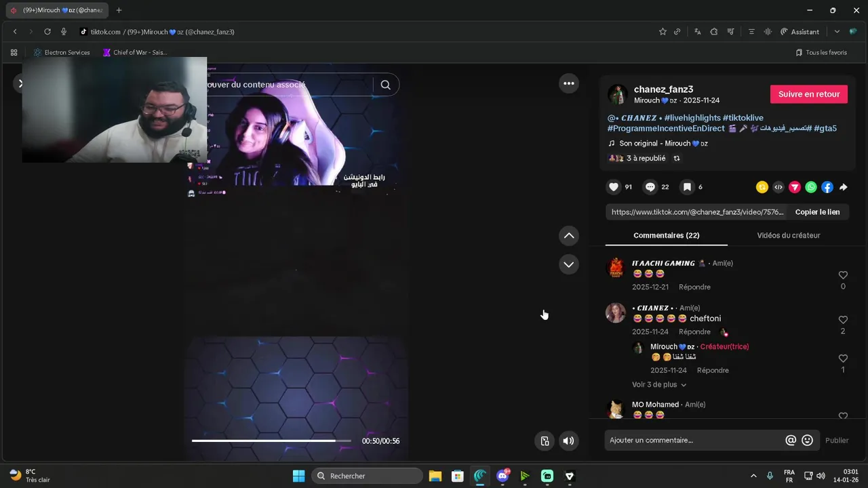
Task: Reload the TikTok page
Action: pos(47,32)
